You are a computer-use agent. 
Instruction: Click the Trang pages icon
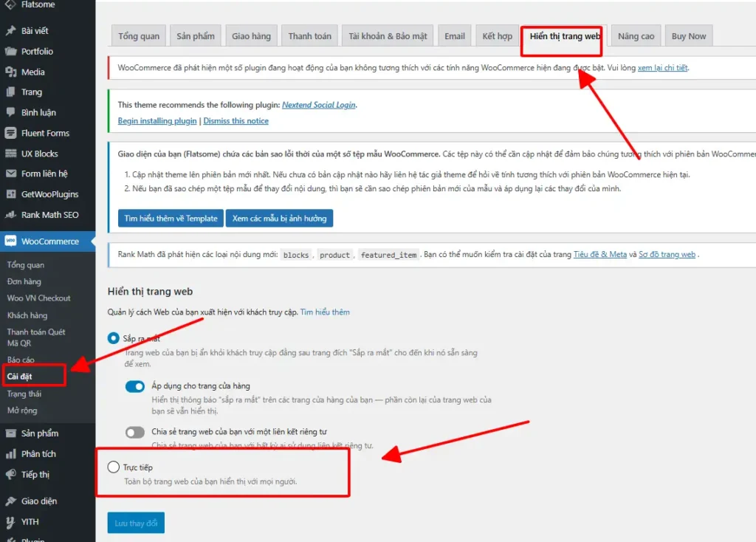[10, 92]
